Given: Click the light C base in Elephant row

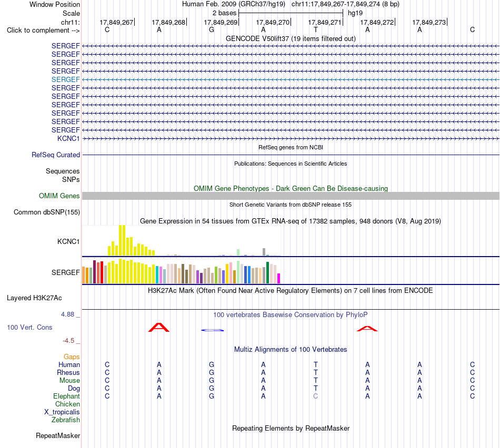Looking at the screenshot, I should [x=315, y=396].
